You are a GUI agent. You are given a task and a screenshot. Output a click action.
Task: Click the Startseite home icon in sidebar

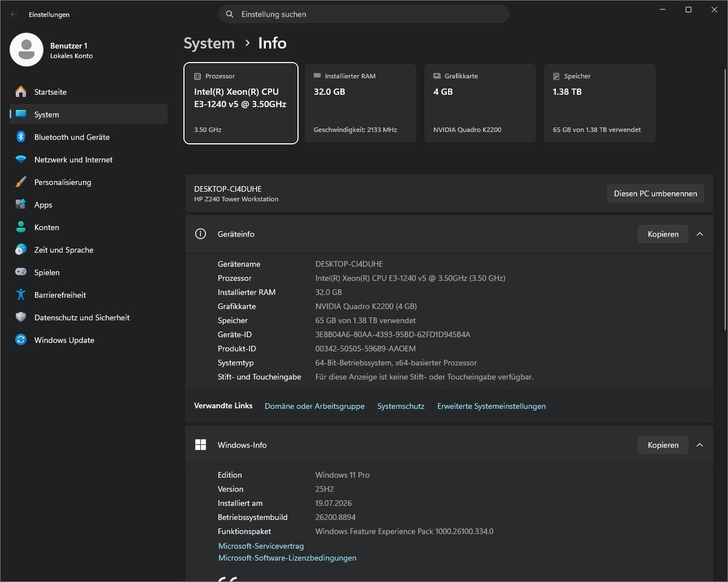21,91
